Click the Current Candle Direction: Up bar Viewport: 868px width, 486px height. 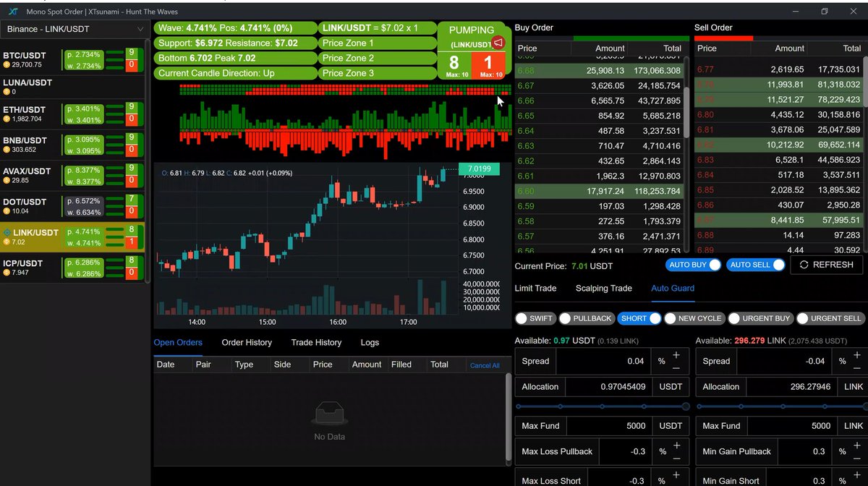pyautogui.click(x=236, y=73)
